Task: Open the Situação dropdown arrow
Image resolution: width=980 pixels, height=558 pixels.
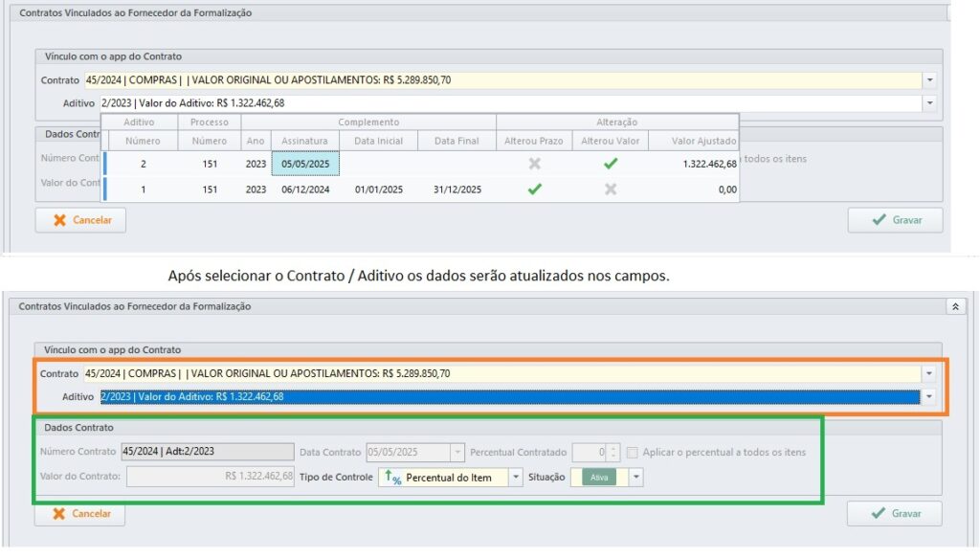Action: tap(635, 477)
